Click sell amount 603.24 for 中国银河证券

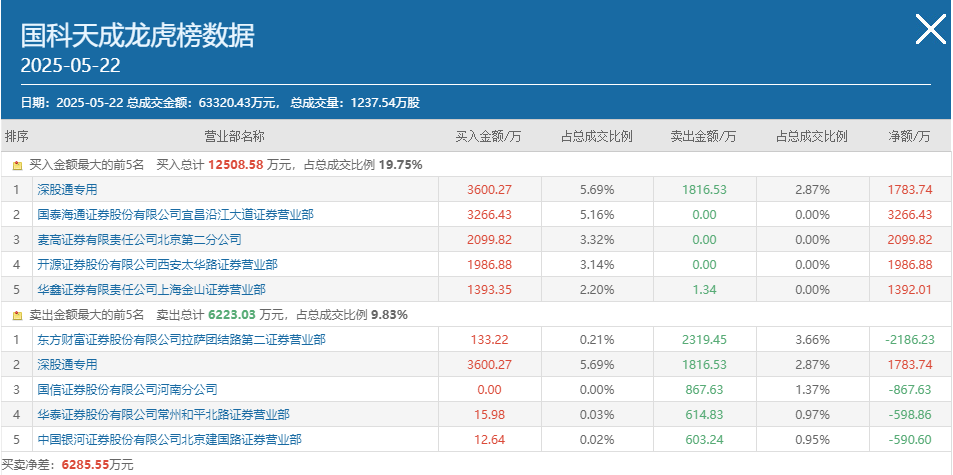pos(704,440)
